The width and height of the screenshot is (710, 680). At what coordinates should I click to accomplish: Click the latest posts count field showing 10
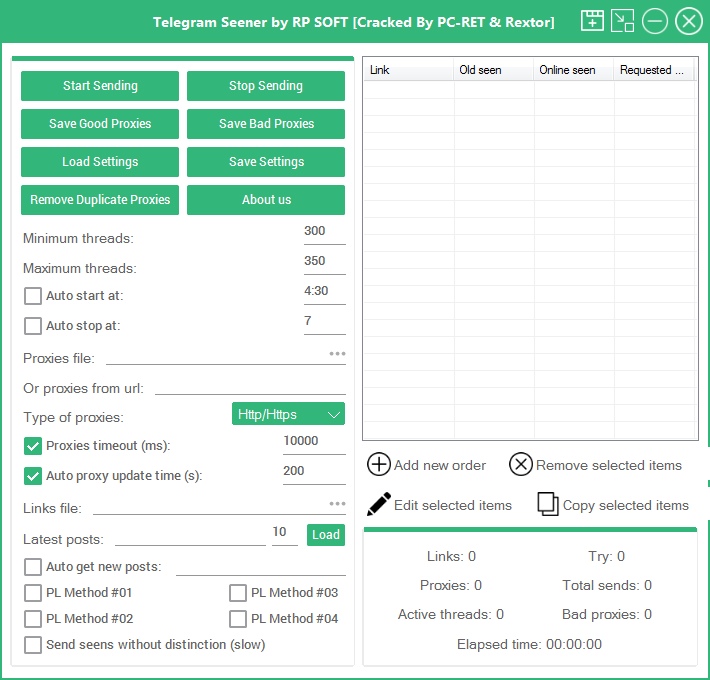point(285,535)
